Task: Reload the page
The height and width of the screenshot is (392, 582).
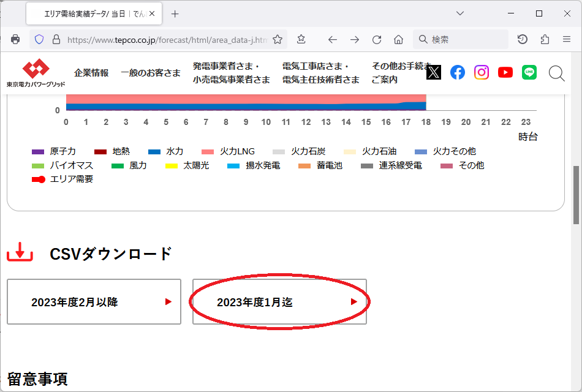Action: (x=377, y=39)
